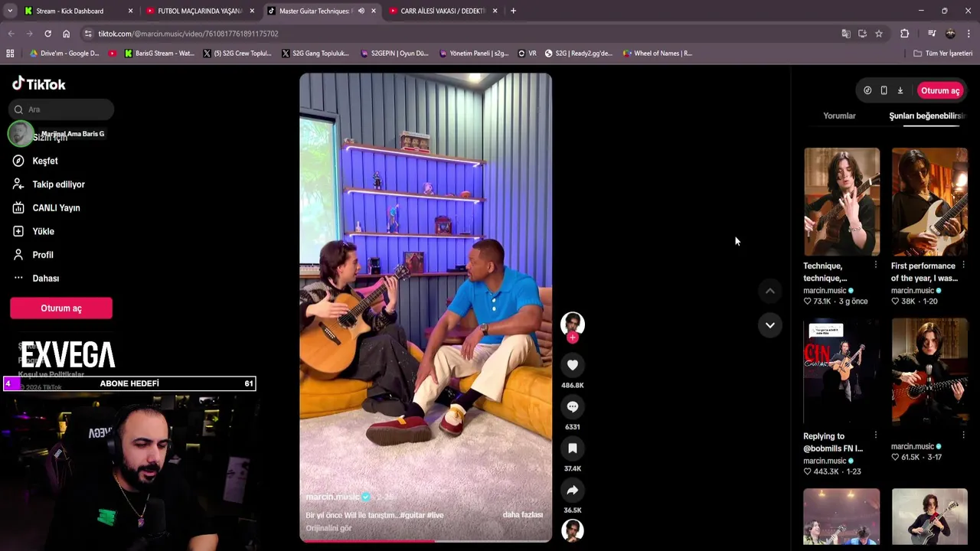The height and width of the screenshot is (551, 980).
Task: Open the 61.5K likes red guitar thumbnail
Action: coord(929,372)
